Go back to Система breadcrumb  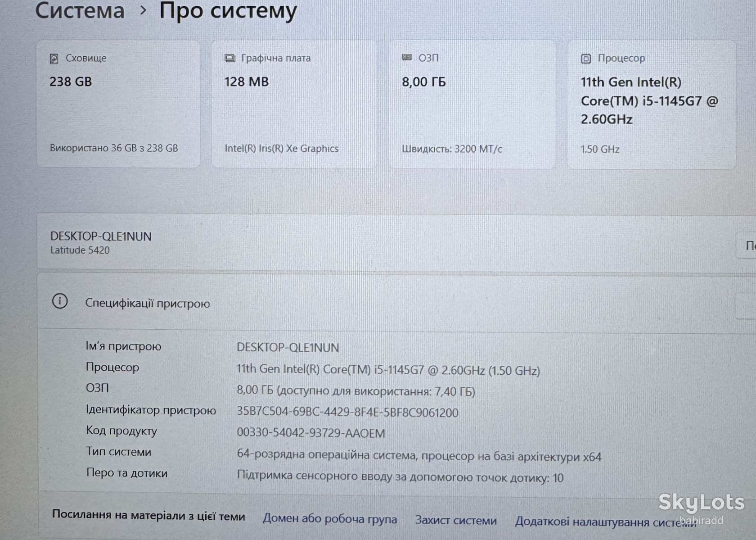80,10
